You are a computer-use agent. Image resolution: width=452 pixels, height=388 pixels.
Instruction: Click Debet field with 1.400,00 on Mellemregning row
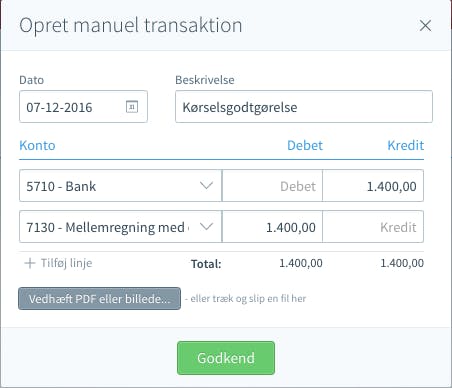272,227
